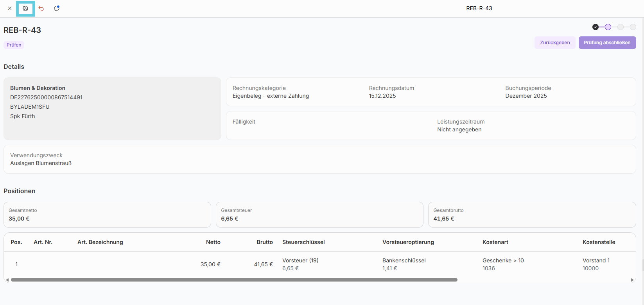
Task: Open the Blumen & Dekoration supplier card
Action: point(112,108)
